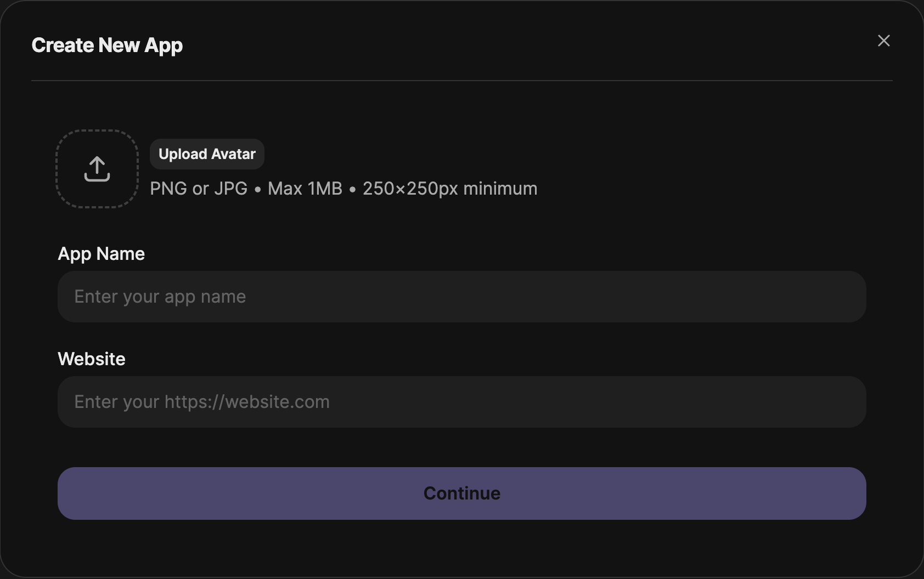This screenshot has width=924, height=579.
Task: Click the App Name section label
Action: tap(101, 253)
